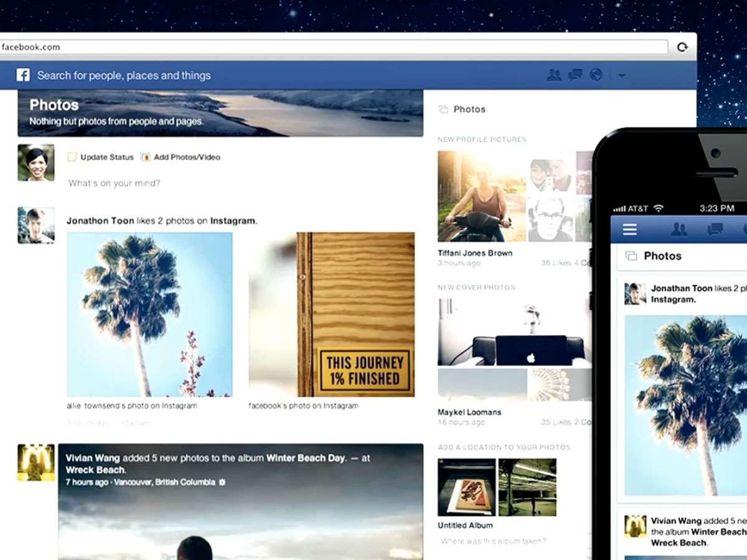The height and width of the screenshot is (560, 747).
Task: Tap the Photos heading on the phone
Action: tap(662, 256)
